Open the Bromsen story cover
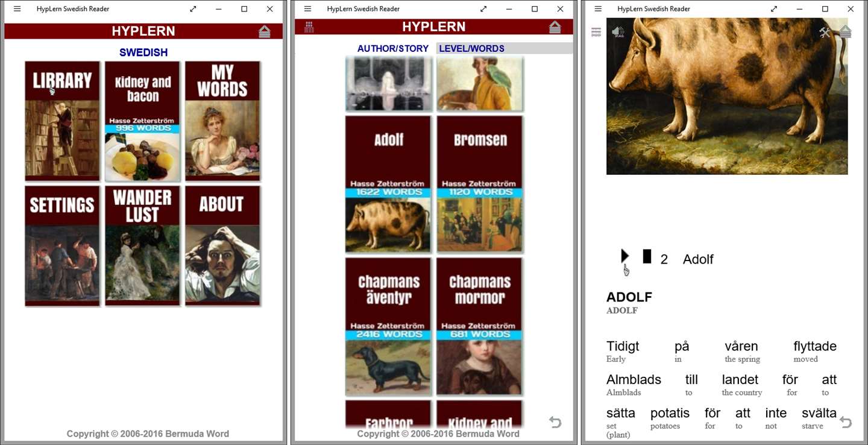This screenshot has height=445, width=868. tap(480, 184)
